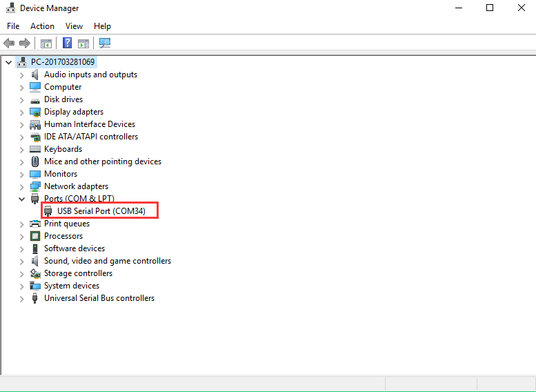Expand Sound, video and game controllers chevron
This screenshot has height=392, width=536.
point(22,262)
